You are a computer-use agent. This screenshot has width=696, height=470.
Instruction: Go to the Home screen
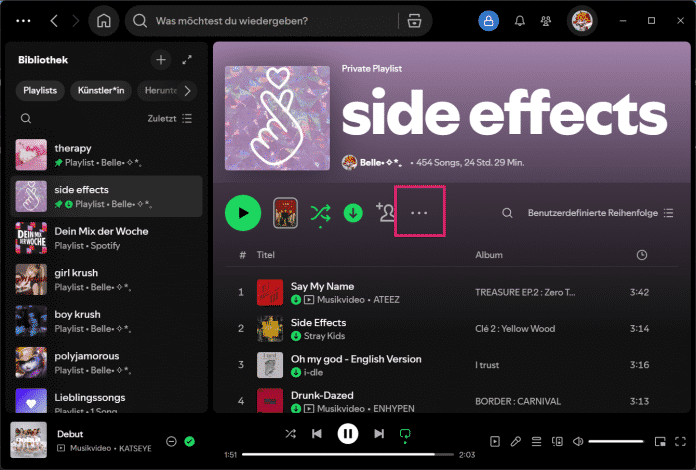point(104,21)
